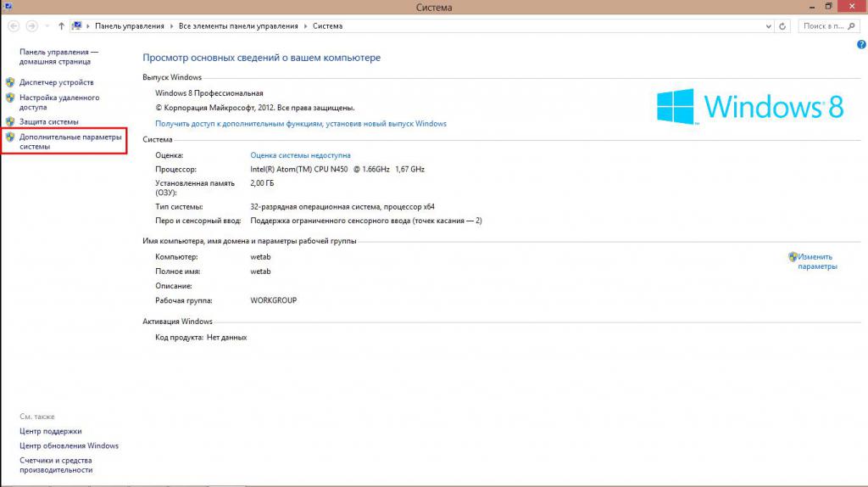
Task: Click the Forward navigation arrow
Action: pyautogui.click(x=32, y=26)
